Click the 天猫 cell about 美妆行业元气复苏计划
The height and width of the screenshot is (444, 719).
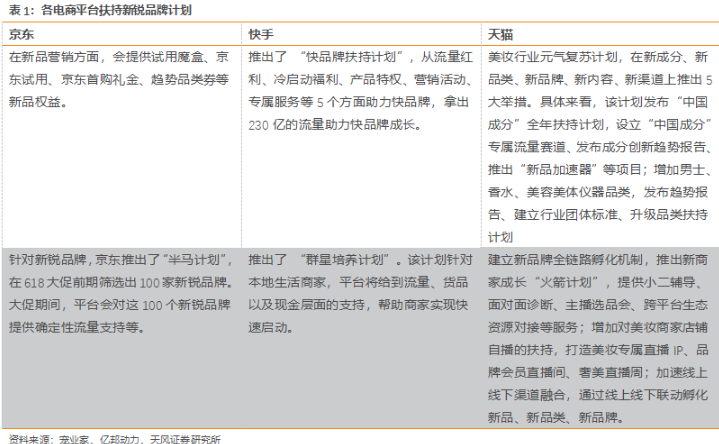[600, 147]
